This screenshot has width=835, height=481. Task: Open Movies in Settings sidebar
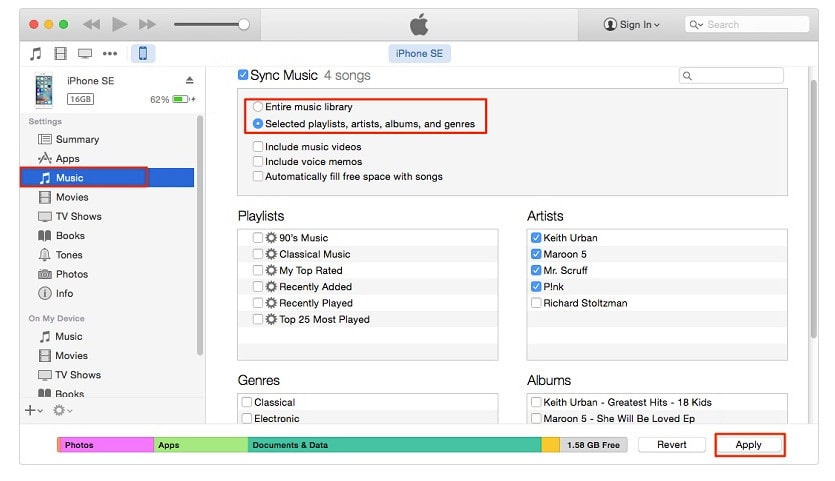coord(72,197)
